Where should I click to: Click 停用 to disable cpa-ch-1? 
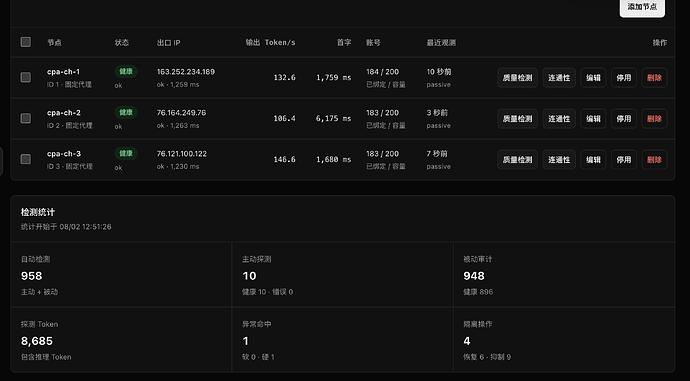tap(624, 78)
